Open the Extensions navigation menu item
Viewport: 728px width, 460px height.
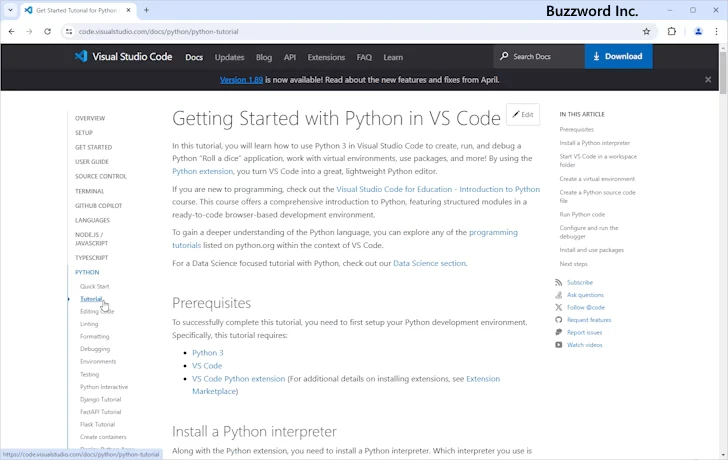tap(326, 58)
